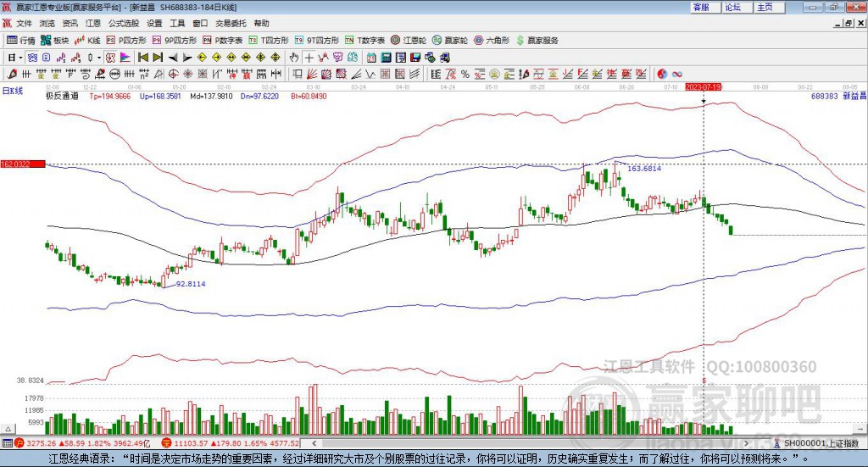Switch to the K线 candlestick chart

coord(87,41)
